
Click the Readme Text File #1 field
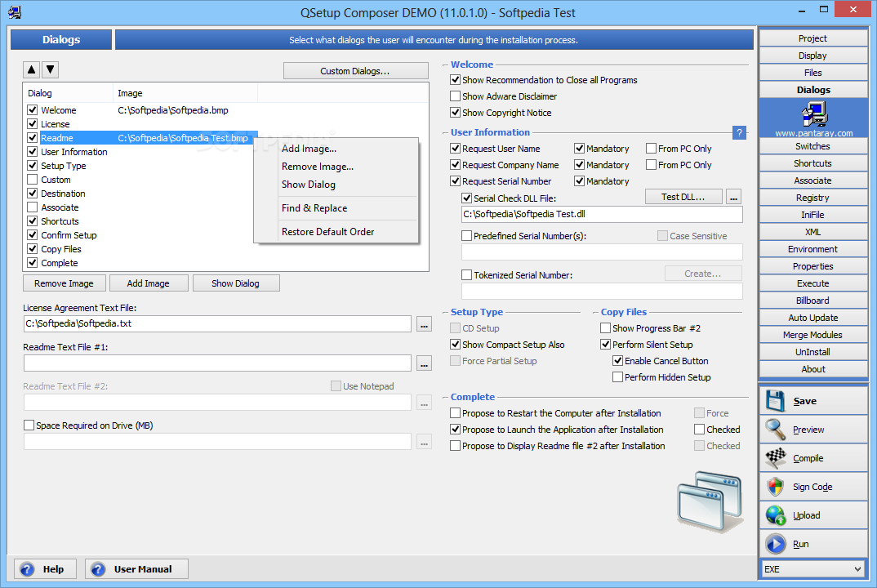(x=217, y=363)
